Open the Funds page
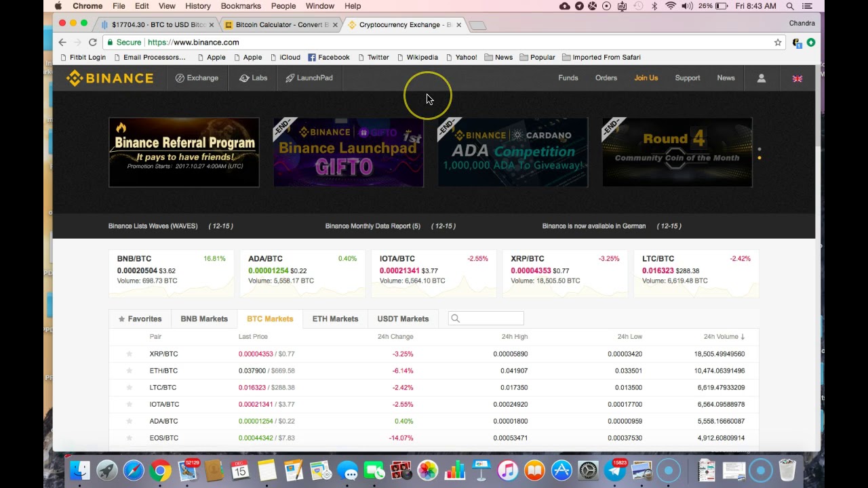Viewport: 868px width, 488px height. [568, 78]
